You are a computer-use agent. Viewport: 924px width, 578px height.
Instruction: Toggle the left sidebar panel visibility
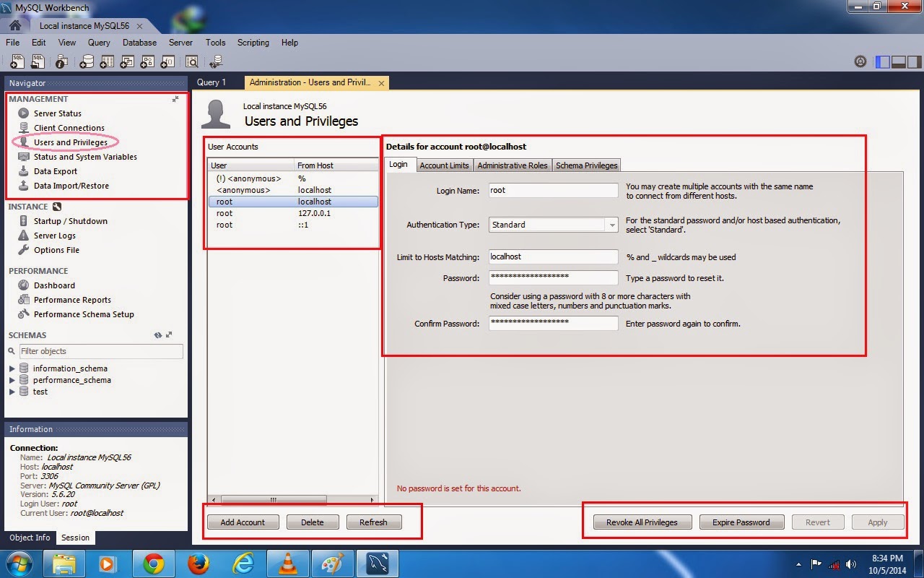tap(883, 62)
